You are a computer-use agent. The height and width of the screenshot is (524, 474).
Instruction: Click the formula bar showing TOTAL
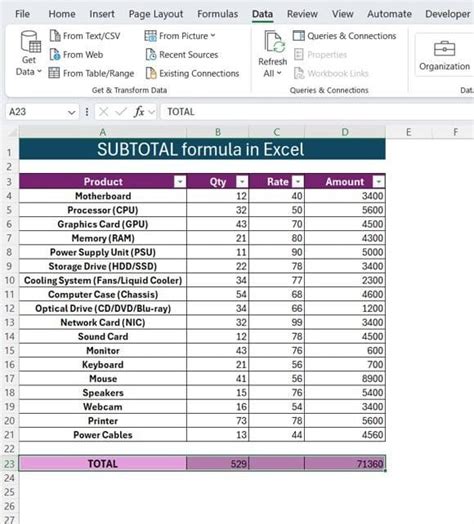click(317, 112)
